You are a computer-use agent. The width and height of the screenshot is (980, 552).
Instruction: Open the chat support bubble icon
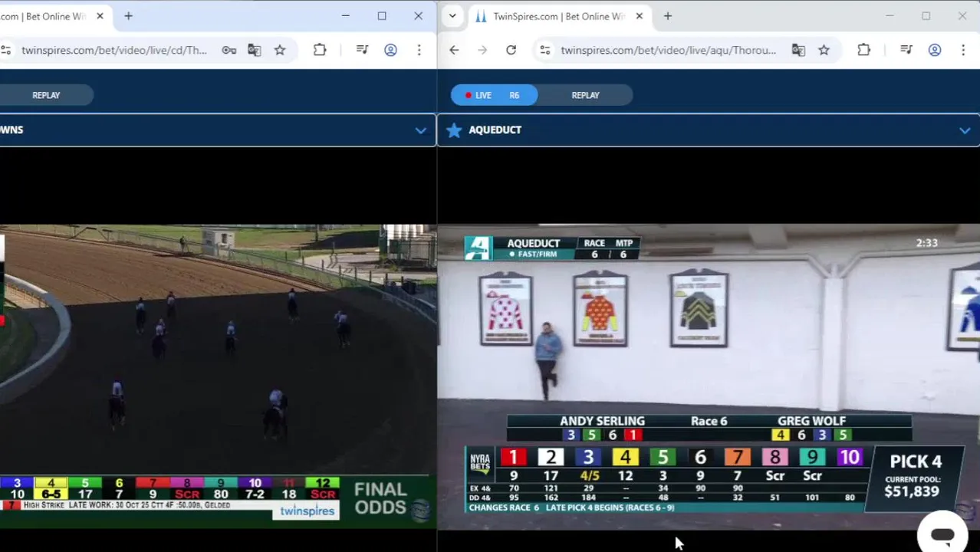[942, 534]
